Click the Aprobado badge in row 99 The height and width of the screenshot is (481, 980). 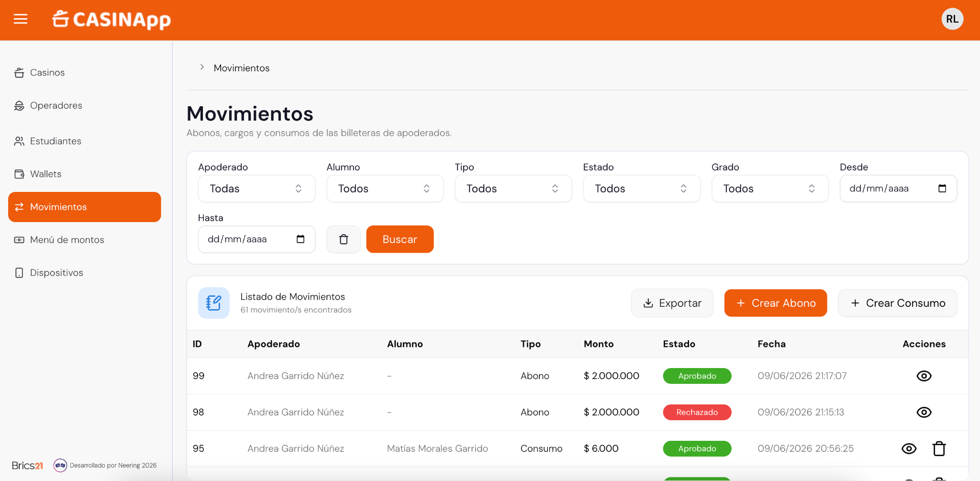[697, 376]
